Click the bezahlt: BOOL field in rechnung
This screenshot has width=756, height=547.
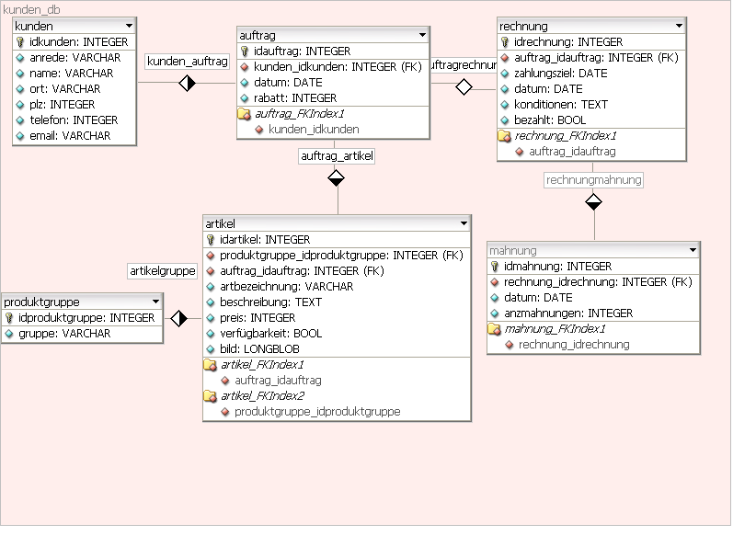[550, 120]
